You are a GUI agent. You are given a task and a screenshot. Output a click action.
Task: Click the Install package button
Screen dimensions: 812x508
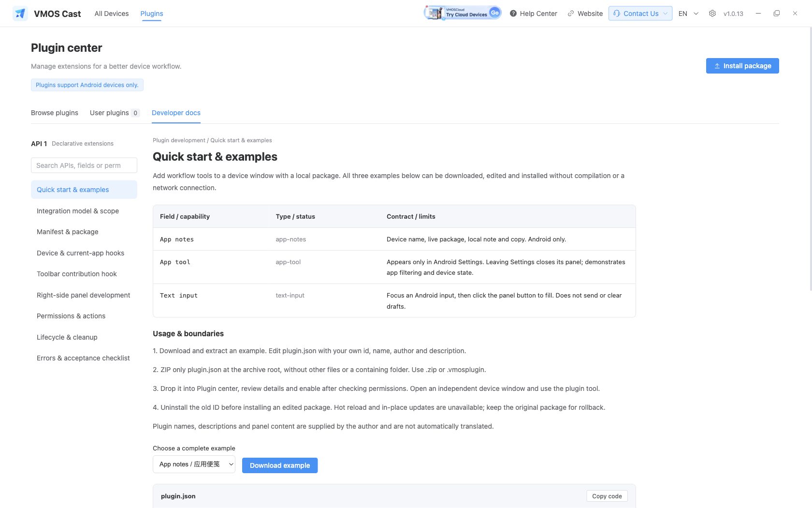click(742, 66)
